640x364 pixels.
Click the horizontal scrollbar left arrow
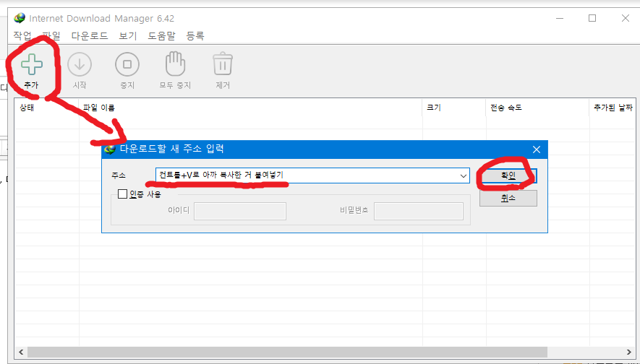click(21, 352)
